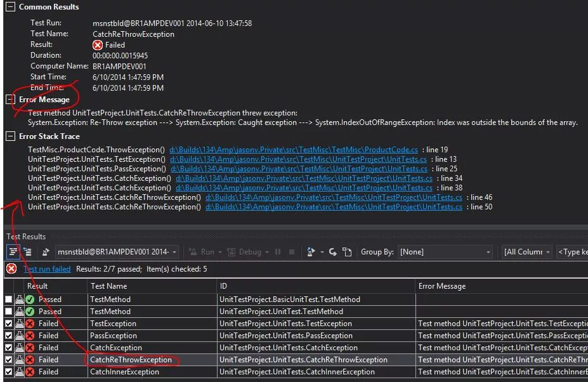Open UnitTests.cs link for line 50

[334, 207]
